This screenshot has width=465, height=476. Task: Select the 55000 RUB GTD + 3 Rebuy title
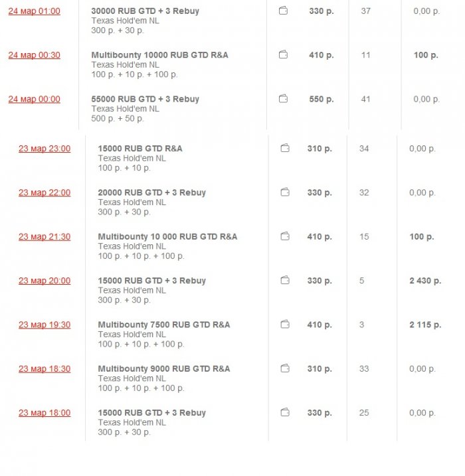145,99
